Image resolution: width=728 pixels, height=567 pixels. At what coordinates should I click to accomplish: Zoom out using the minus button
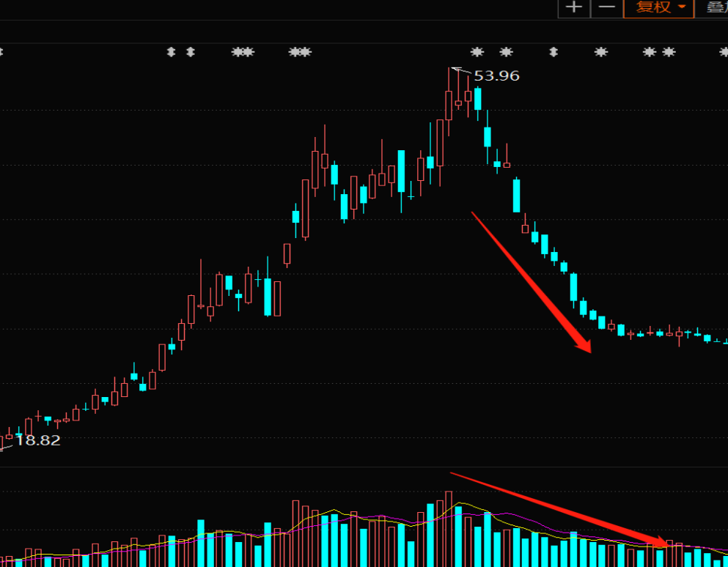coord(606,7)
